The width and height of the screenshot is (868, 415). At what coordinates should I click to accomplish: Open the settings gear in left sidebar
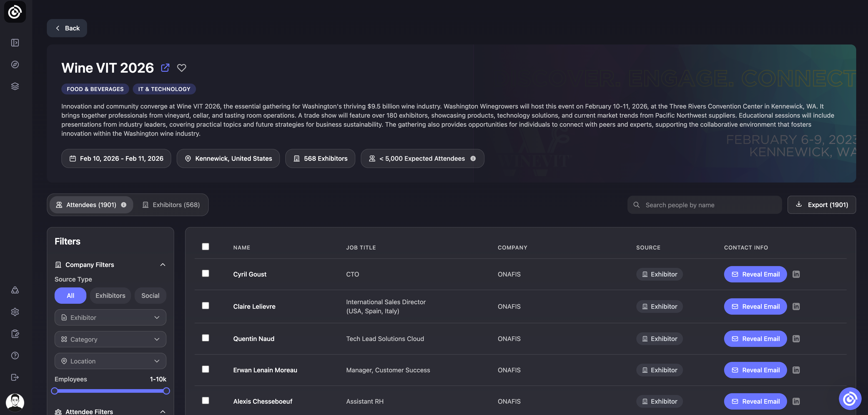(15, 312)
